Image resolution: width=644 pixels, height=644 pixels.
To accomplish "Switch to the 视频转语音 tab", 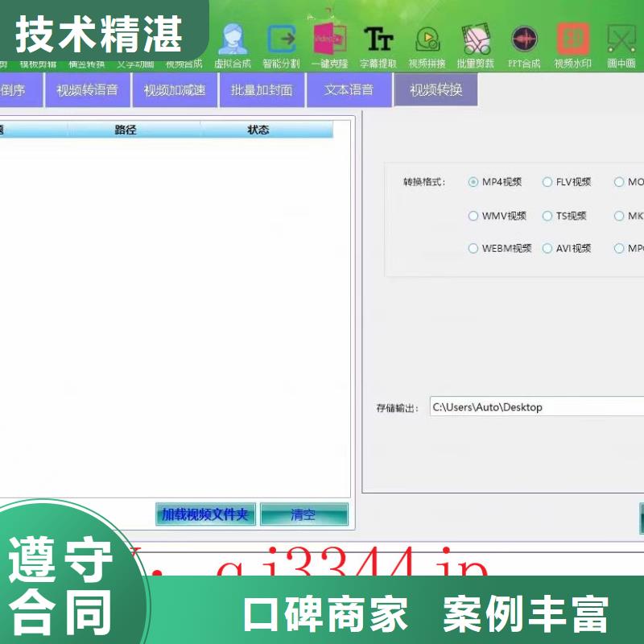I will 88,90.
